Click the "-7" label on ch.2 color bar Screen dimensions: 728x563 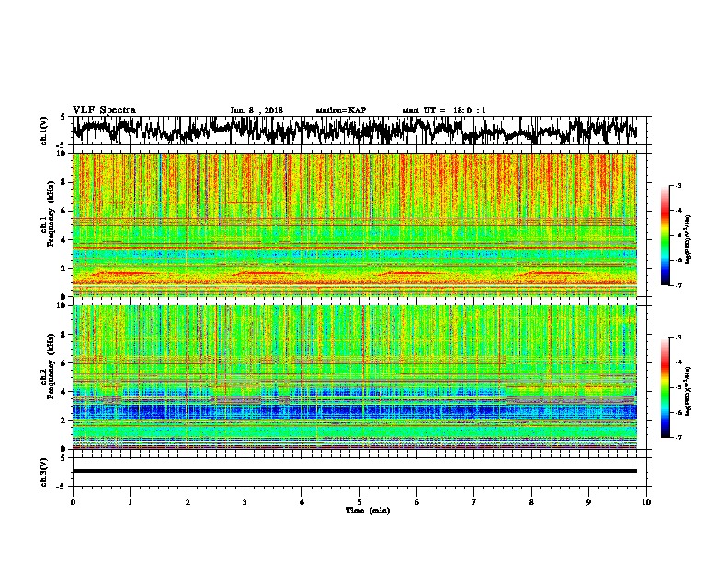point(678,437)
